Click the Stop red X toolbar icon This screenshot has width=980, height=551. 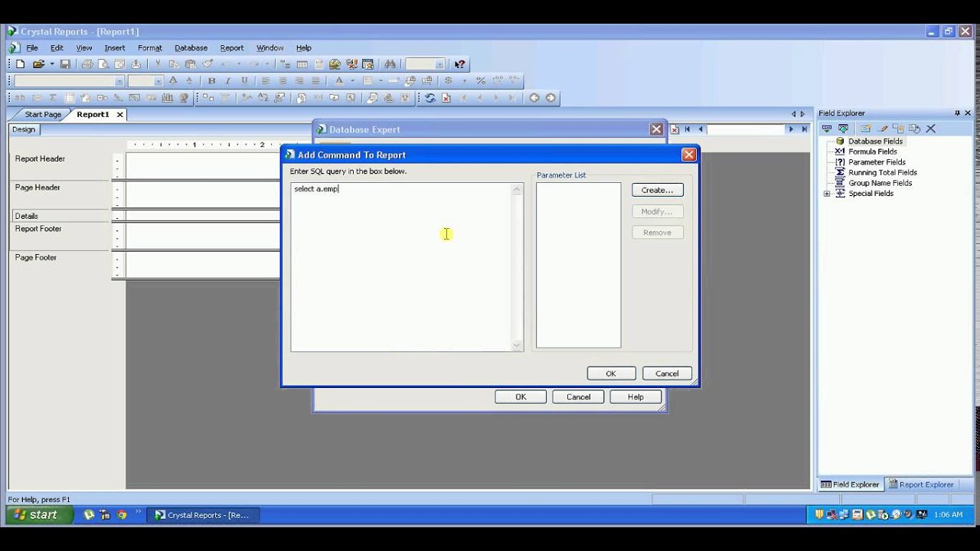click(446, 97)
